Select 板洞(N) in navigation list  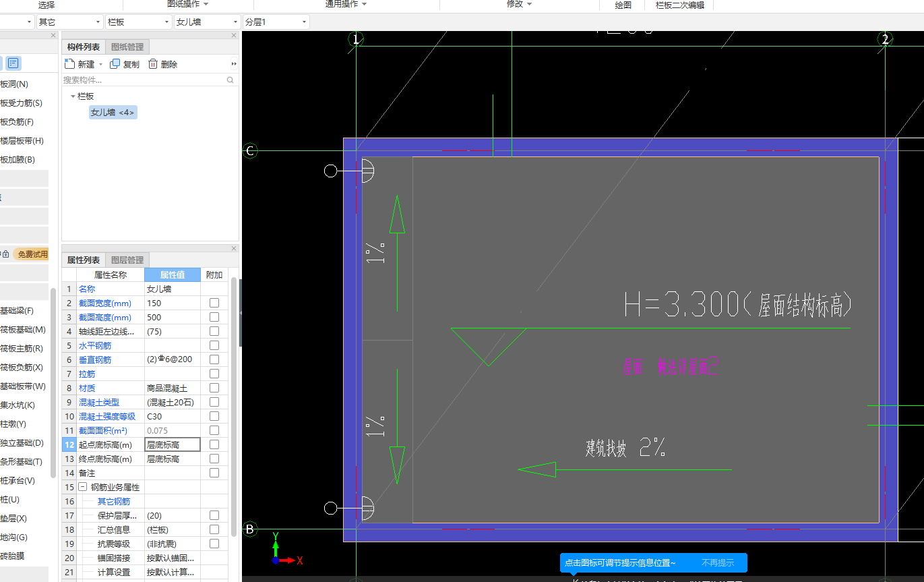coord(14,84)
